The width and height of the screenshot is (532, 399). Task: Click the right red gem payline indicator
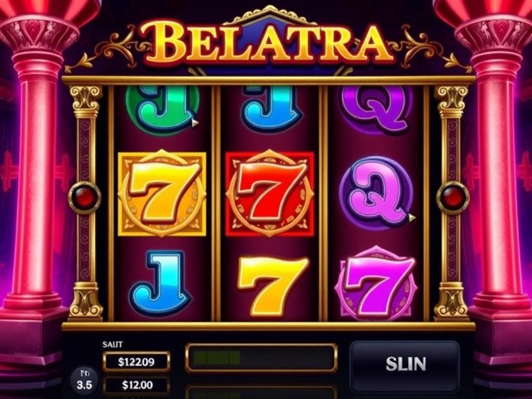point(453,197)
